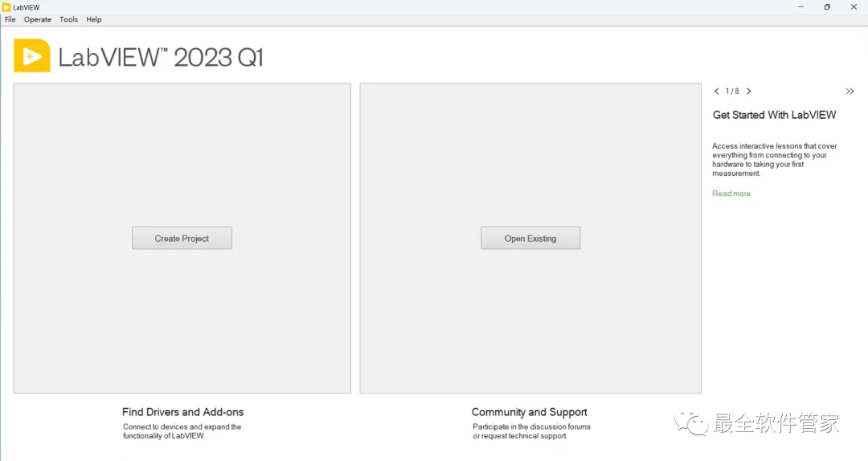Restore down the LabVIEW window
Viewport: 868px width, 461px height.
[x=827, y=7]
